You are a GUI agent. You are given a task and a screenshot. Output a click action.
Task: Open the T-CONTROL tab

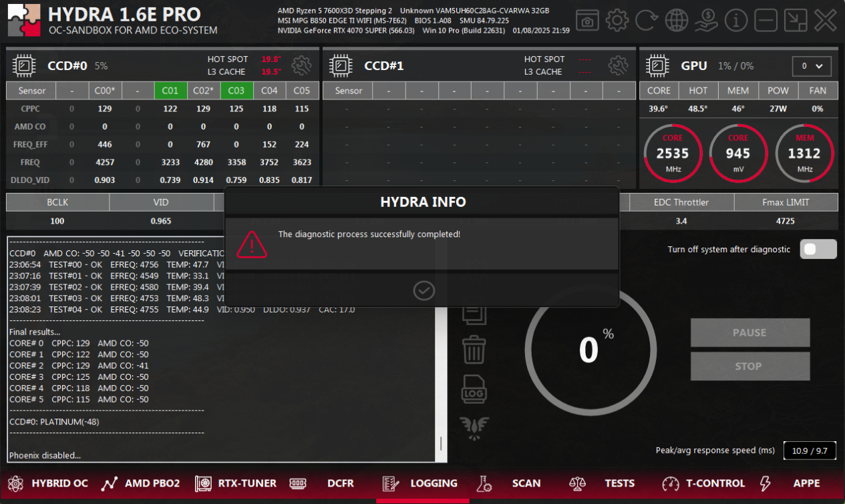tap(703, 483)
